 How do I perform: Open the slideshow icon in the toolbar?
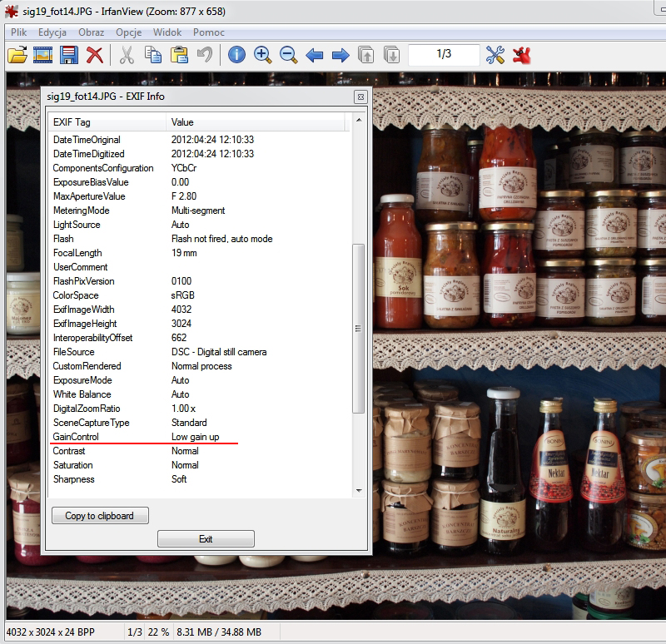pos(43,55)
